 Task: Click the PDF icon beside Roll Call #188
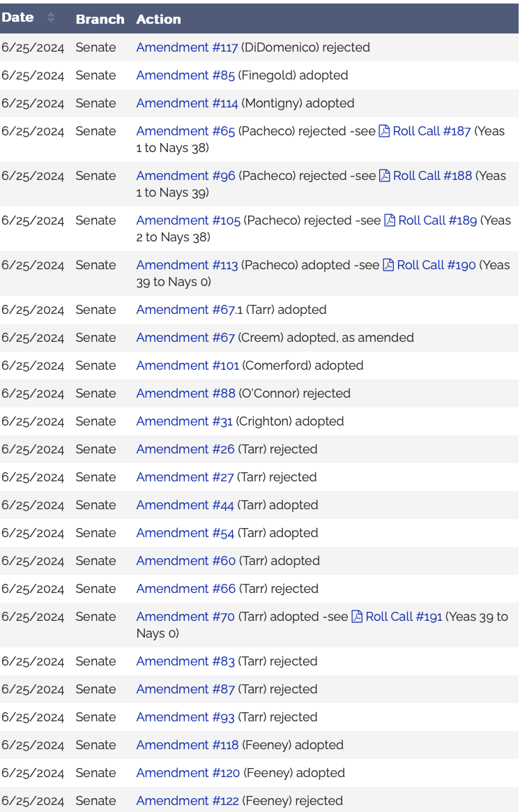[x=384, y=176]
